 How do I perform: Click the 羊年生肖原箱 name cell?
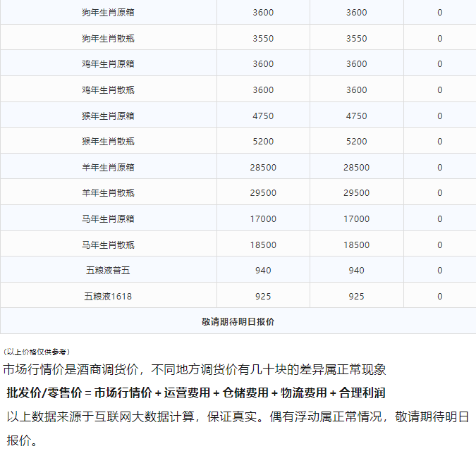tap(108, 168)
